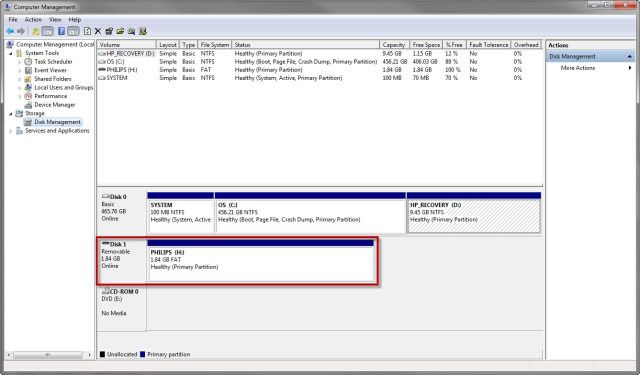Collapse the Storage tree node
The image size is (640, 375).
point(11,114)
